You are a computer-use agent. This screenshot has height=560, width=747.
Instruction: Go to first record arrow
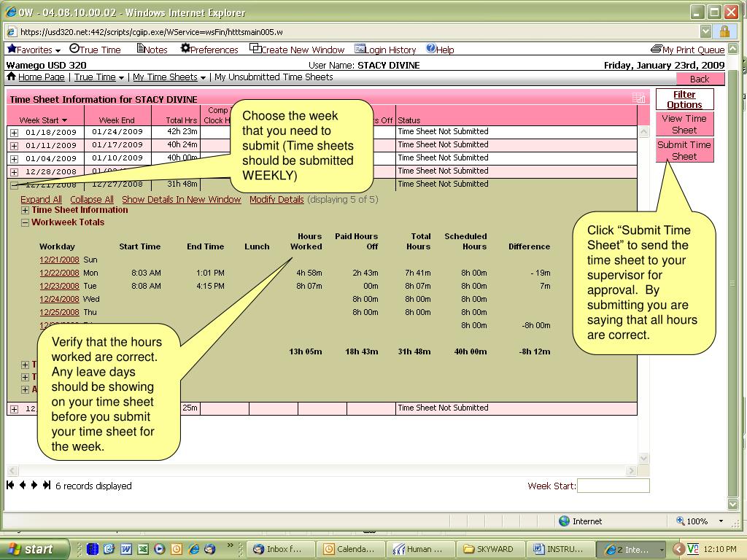pos(10,485)
